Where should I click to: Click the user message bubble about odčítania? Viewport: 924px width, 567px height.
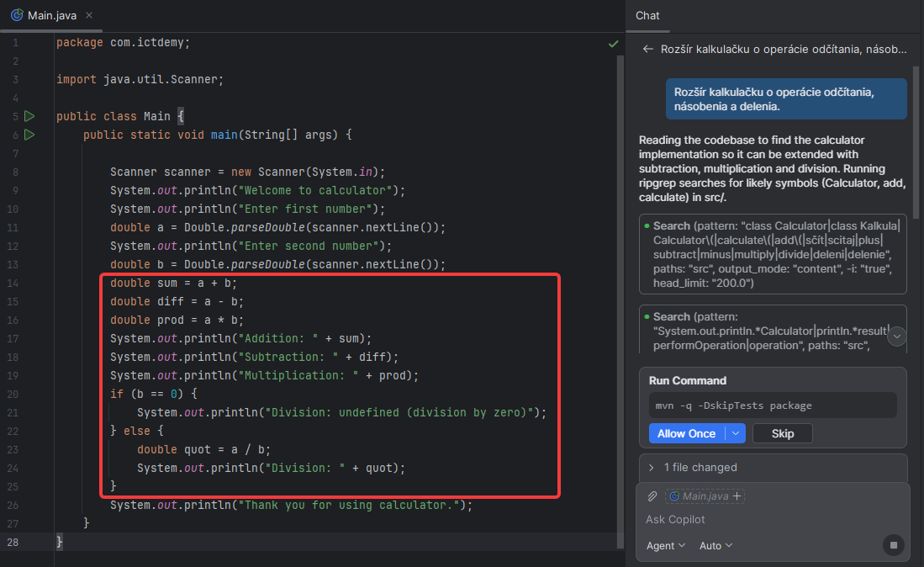(786, 99)
